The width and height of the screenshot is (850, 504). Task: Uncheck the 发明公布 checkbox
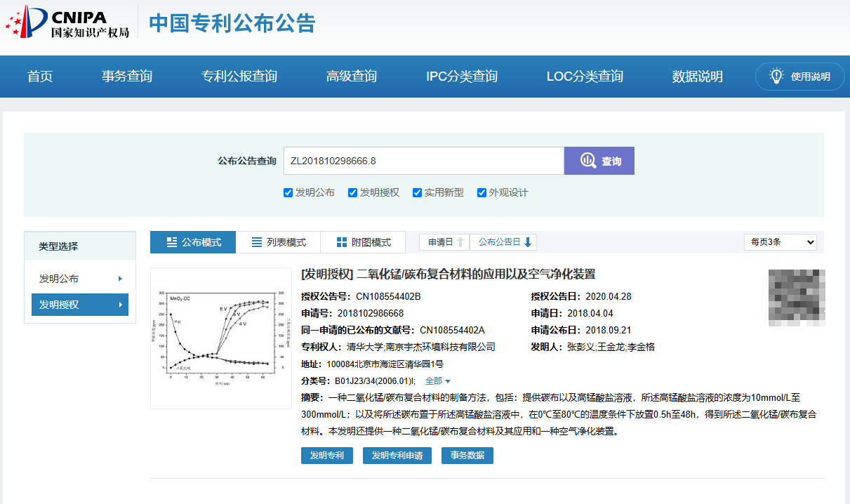[288, 192]
